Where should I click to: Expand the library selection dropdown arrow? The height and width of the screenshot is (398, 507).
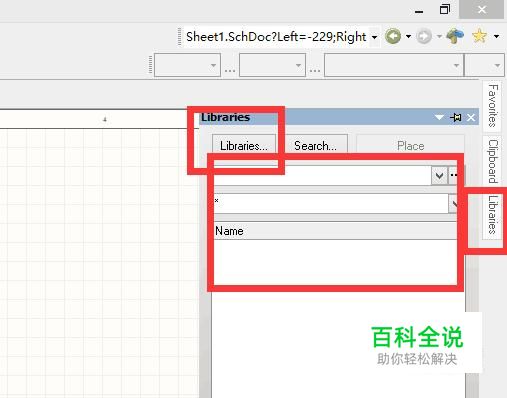pyautogui.click(x=439, y=175)
